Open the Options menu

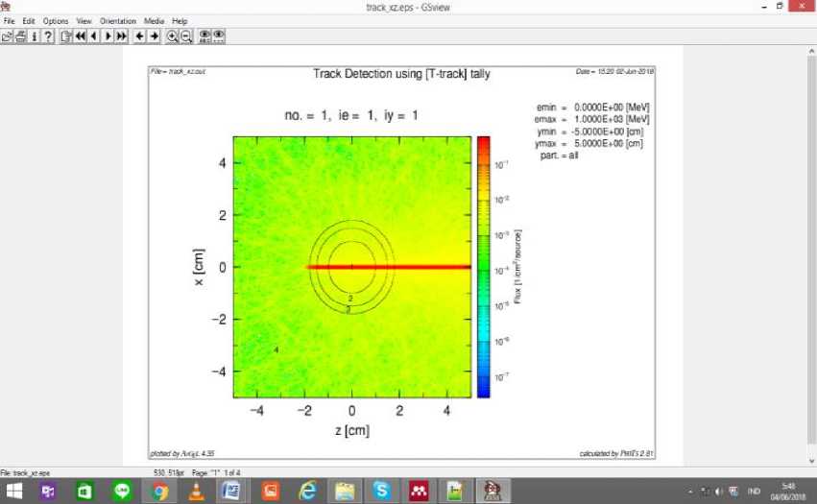pyautogui.click(x=56, y=21)
